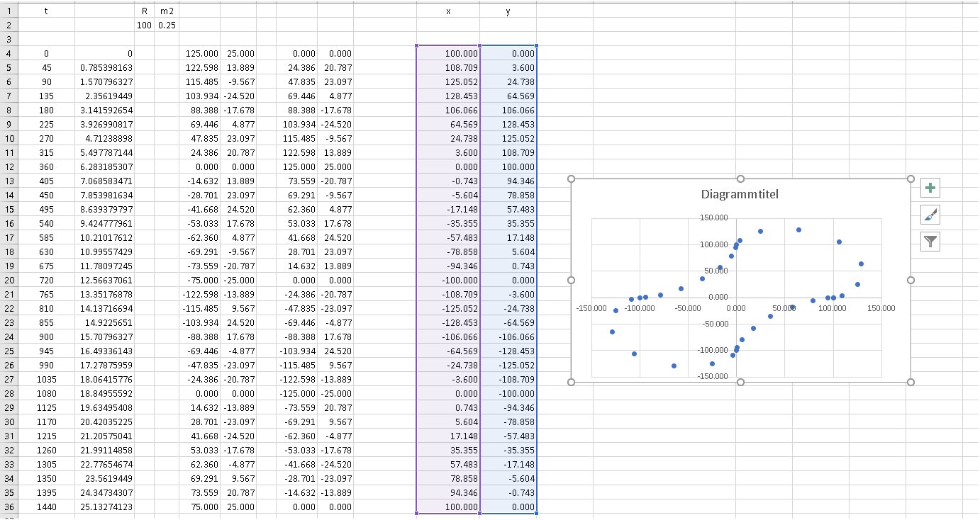Select a blue data point in the scatter plot
This screenshot has width=980, height=520.
(x=798, y=229)
